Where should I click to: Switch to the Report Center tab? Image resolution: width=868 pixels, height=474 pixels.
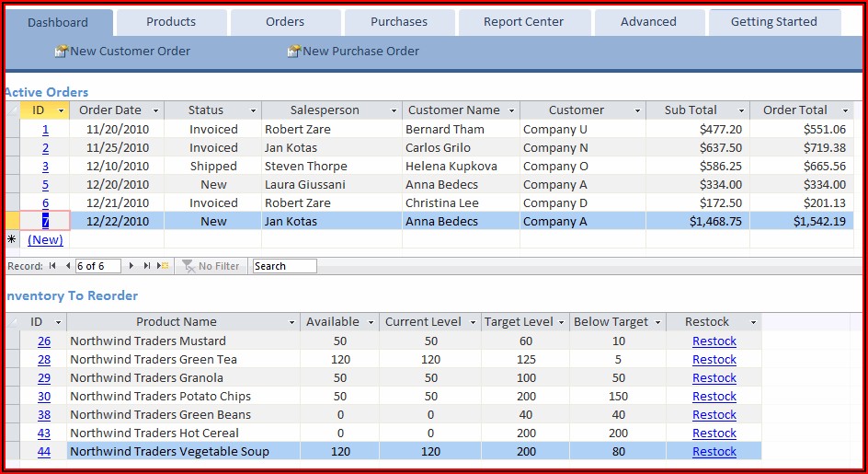coord(523,22)
